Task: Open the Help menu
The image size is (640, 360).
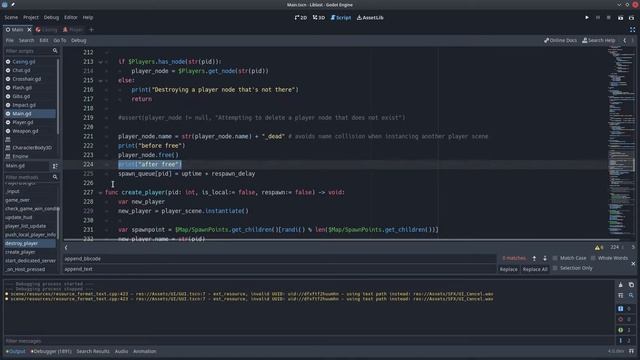Action: click(x=88, y=18)
